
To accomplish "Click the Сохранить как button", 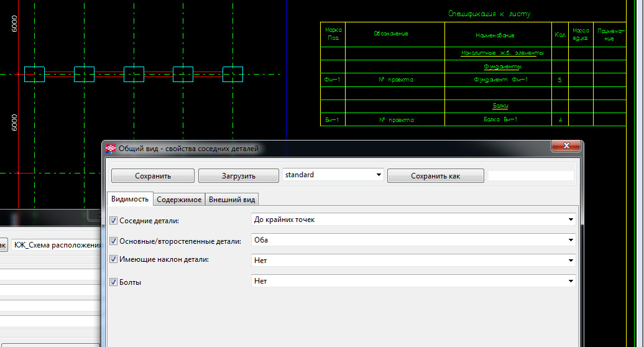I will point(435,176).
